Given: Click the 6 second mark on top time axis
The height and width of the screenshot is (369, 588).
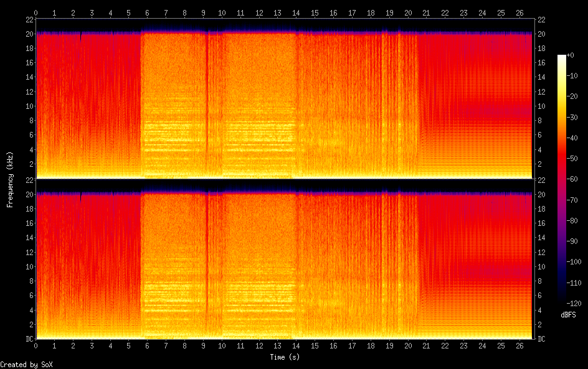Looking at the screenshot, I should click(x=148, y=12).
